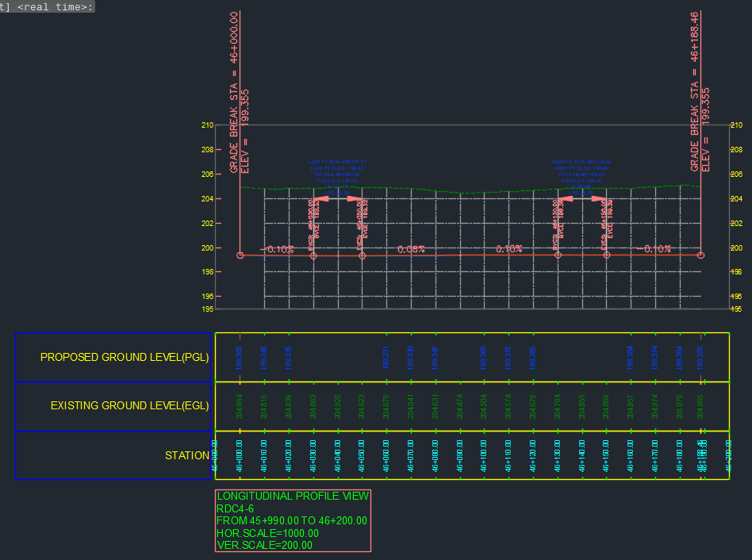Click the RDC4-6 alignment name text

point(235,508)
